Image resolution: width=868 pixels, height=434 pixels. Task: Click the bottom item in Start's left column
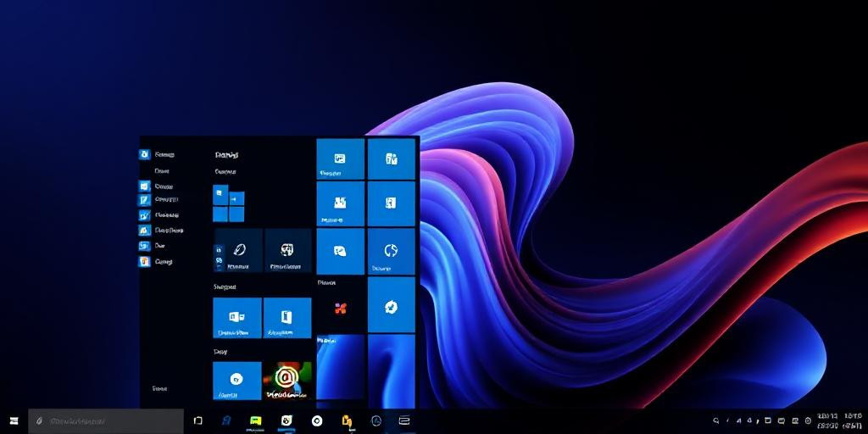159,388
